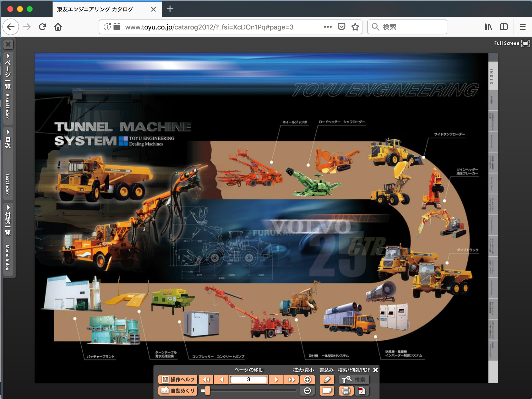This screenshot has height=399, width=532.
Task: Click the サイドダンプローダー label
Action: click(x=449, y=134)
